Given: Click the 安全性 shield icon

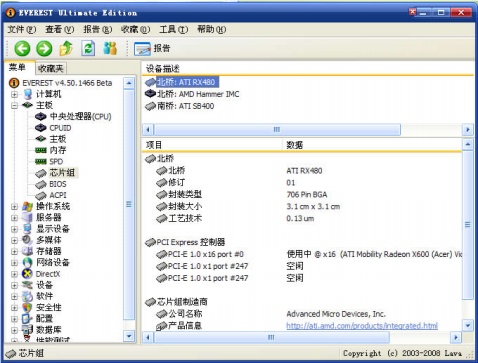Looking at the screenshot, I should (27, 308).
